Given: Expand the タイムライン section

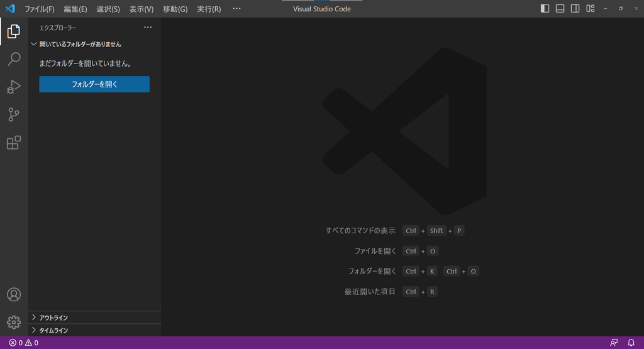Looking at the screenshot, I should [94, 331].
